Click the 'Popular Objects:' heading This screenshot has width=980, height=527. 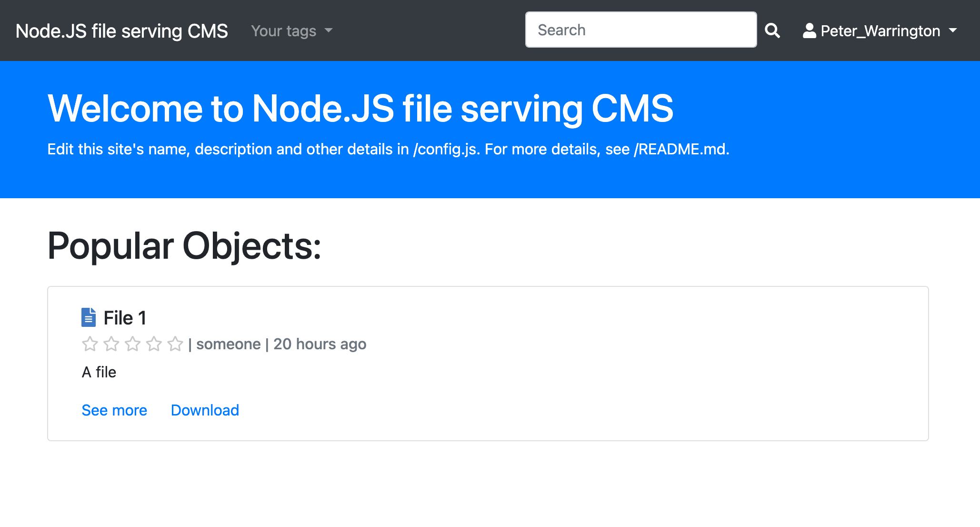tap(184, 246)
